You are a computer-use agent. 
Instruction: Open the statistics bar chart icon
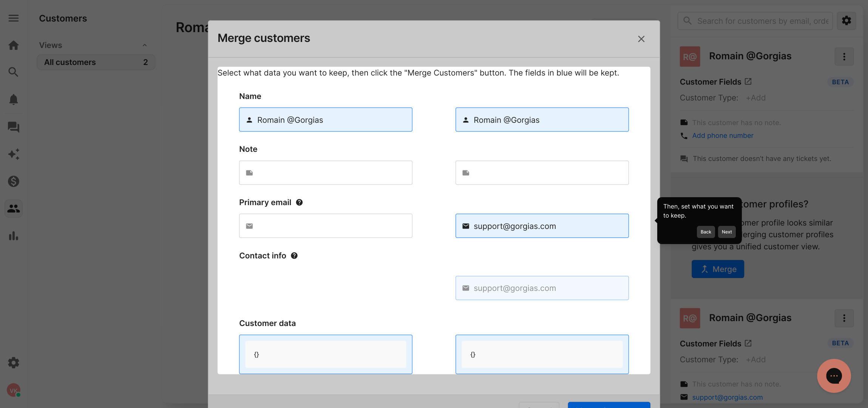click(x=14, y=236)
